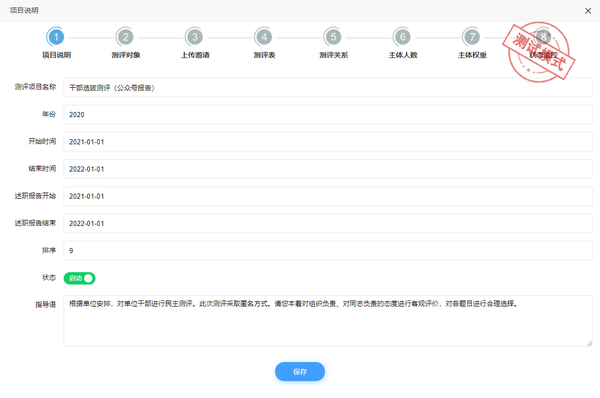Click the 指导语 textarea resize handle
Screen dimensions: 600x398
click(x=590, y=344)
